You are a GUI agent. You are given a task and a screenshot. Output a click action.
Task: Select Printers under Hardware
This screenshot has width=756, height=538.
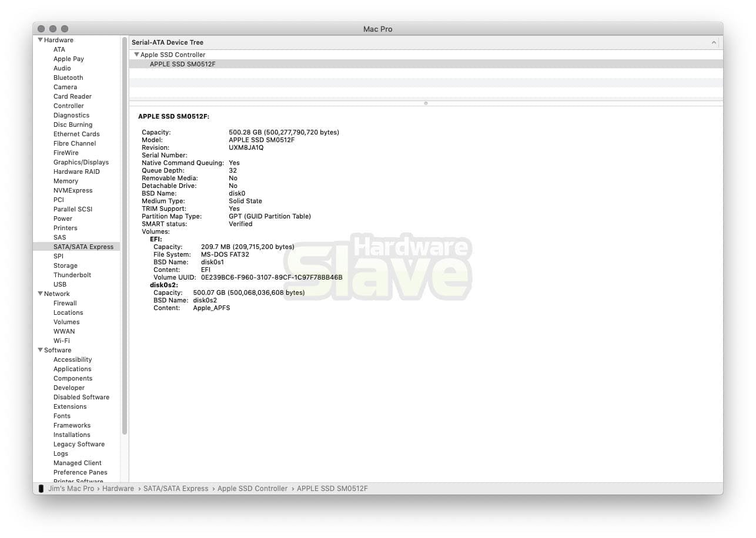pos(65,228)
